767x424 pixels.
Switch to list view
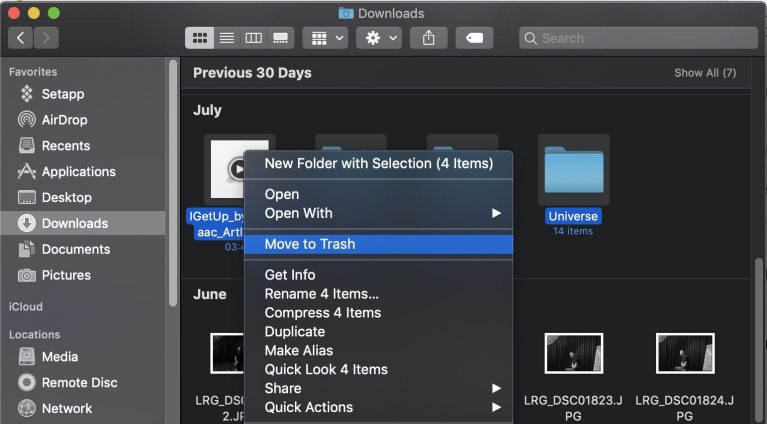coord(226,38)
